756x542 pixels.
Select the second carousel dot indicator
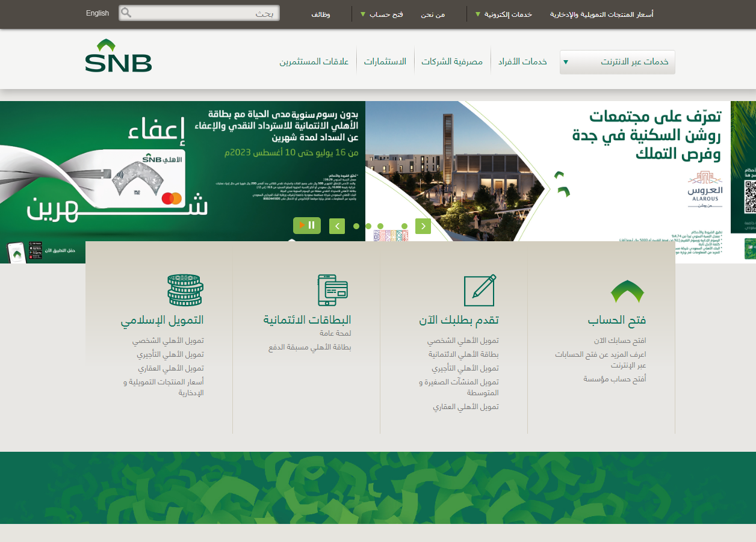[x=368, y=226]
